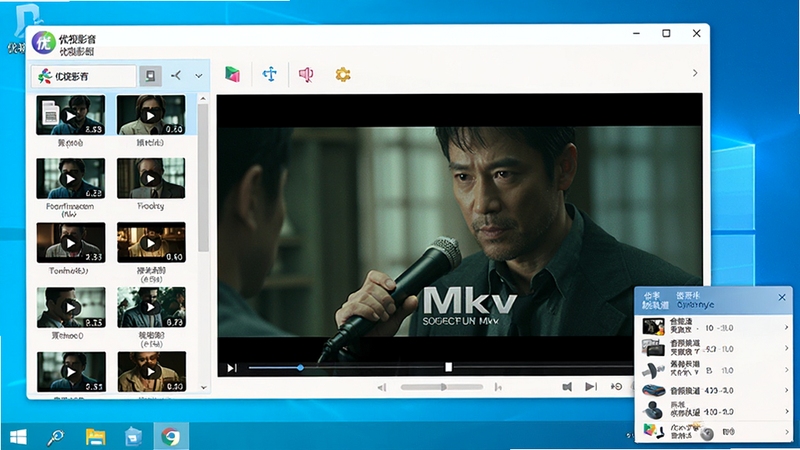Click the gray device view button beside the library field
This screenshot has width=800, height=450.
pyautogui.click(x=151, y=76)
